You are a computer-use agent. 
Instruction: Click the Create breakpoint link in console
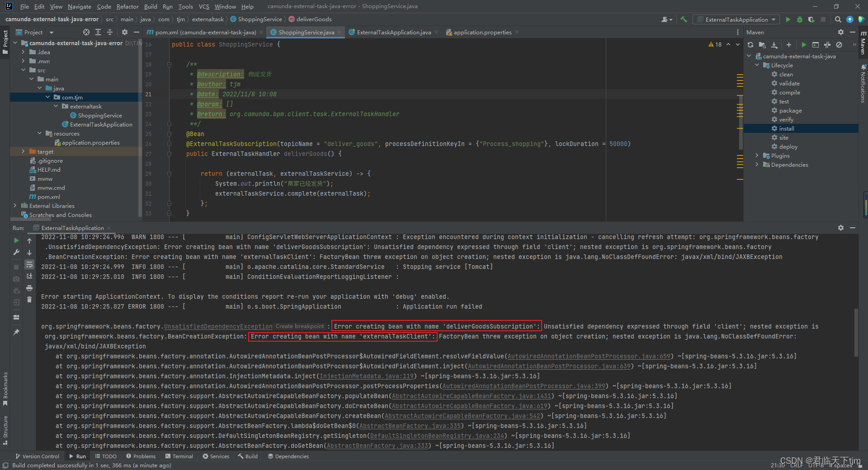pos(299,326)
